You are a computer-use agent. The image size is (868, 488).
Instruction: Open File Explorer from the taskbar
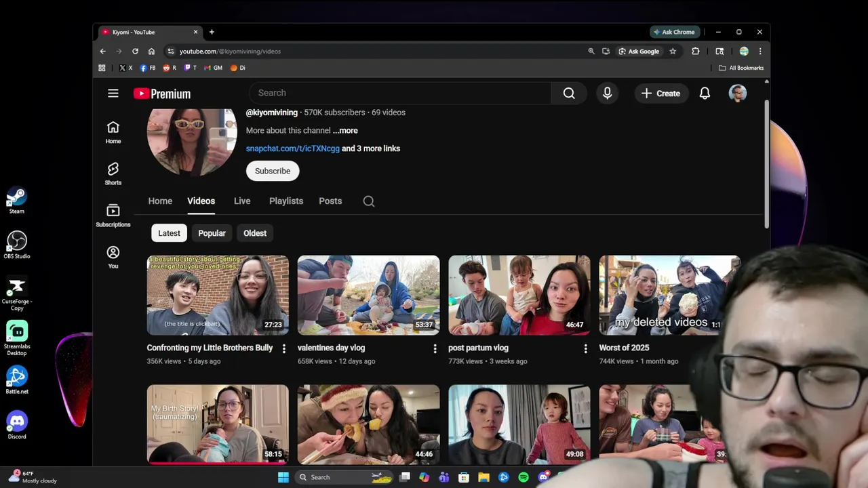pyautogui.click(x=484, y=477)
